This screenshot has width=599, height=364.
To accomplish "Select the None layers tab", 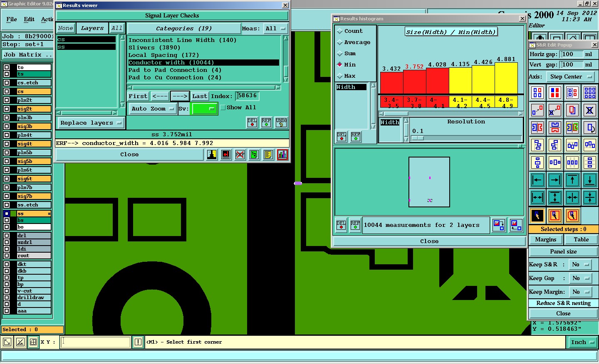I will click(x=65, y=28).
